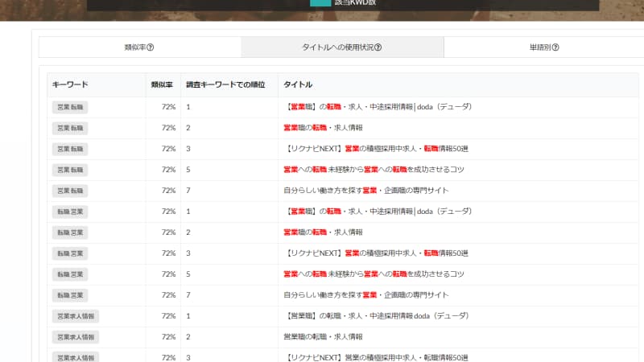Select リクナビNEXT title in 営業 転職 row

point(376,149)
